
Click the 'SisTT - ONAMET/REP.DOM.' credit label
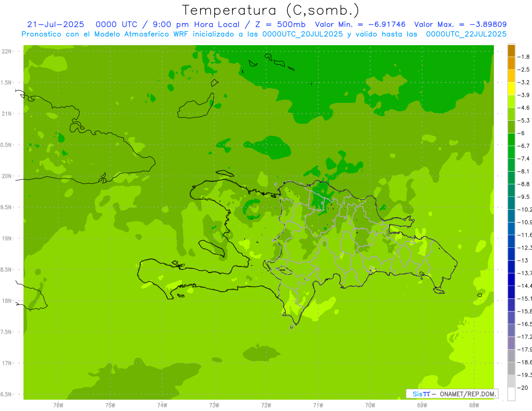pos(452,394)
